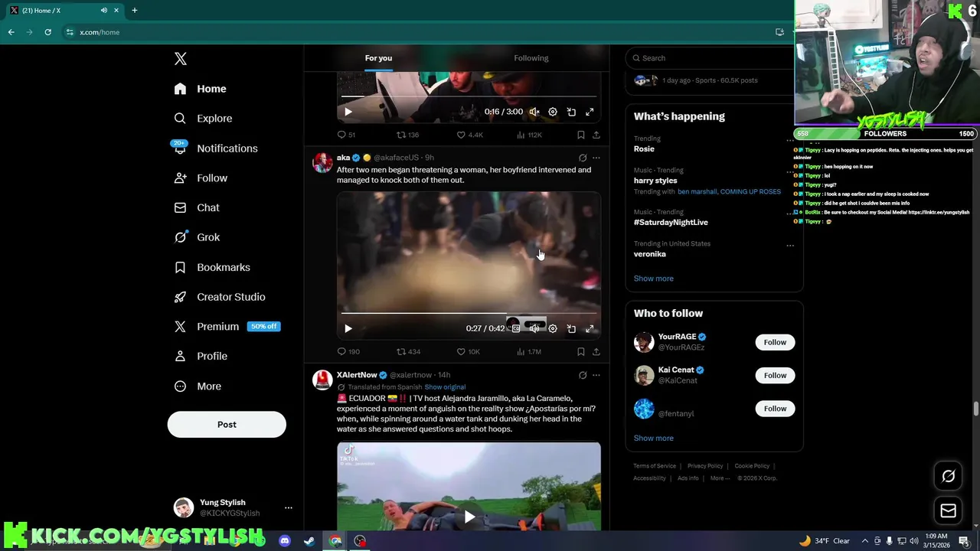980x551 pixels.
Task: Enter fullscreen on the top video
Action: (590, 112)
